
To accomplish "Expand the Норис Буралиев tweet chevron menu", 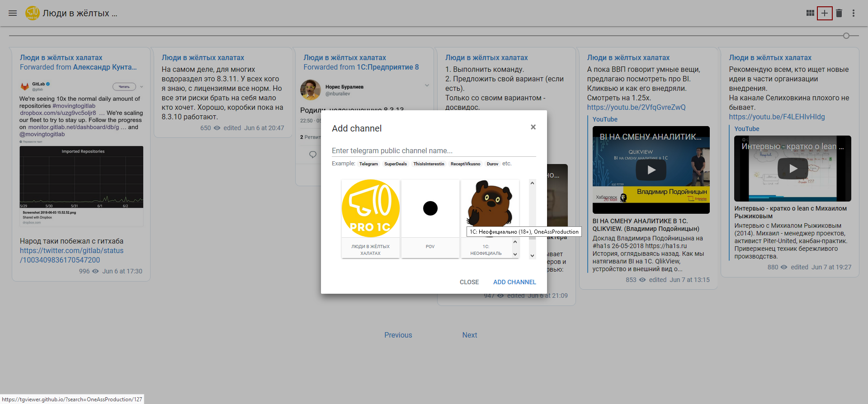I will click(427, 85).
